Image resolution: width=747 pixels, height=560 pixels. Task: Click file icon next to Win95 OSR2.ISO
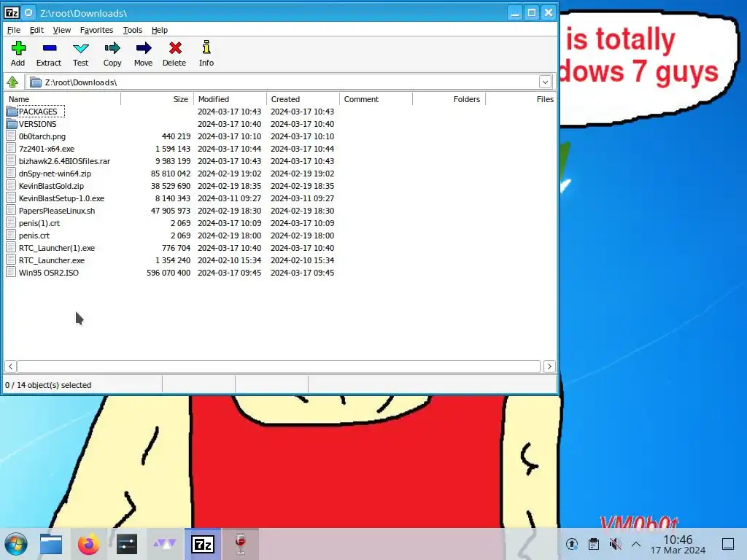coord(12,273)
